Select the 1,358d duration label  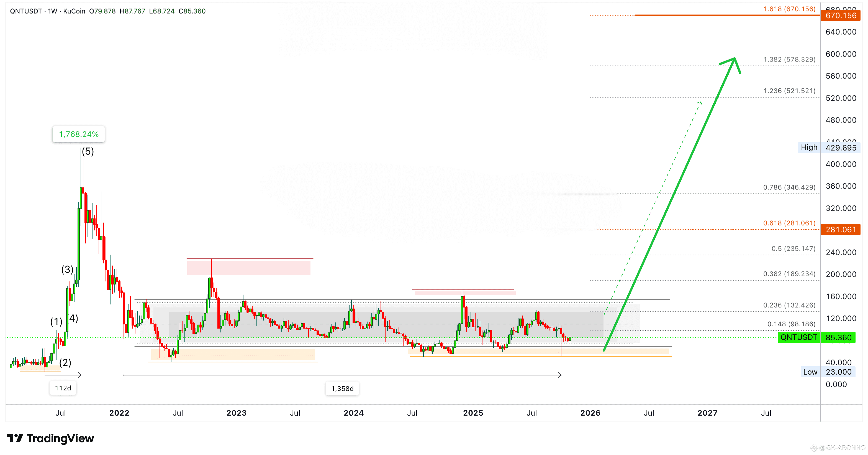pyautogui.click(x=342, y=388)
